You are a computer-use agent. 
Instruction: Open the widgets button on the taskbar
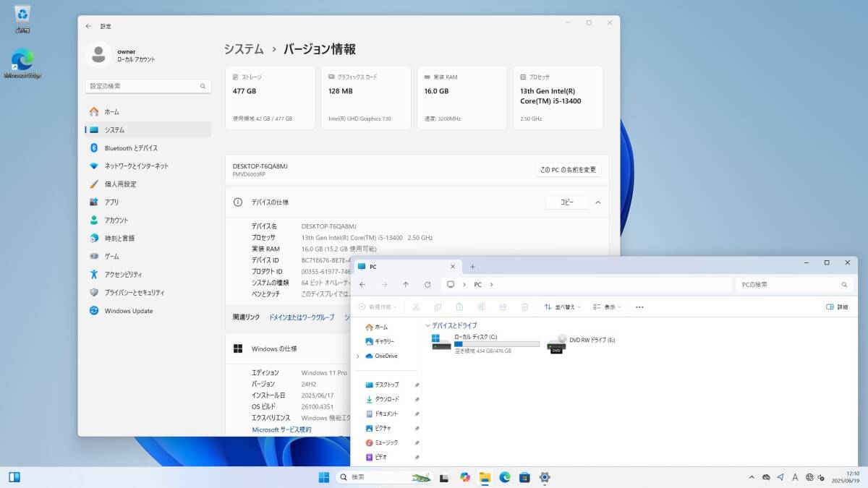14,477
